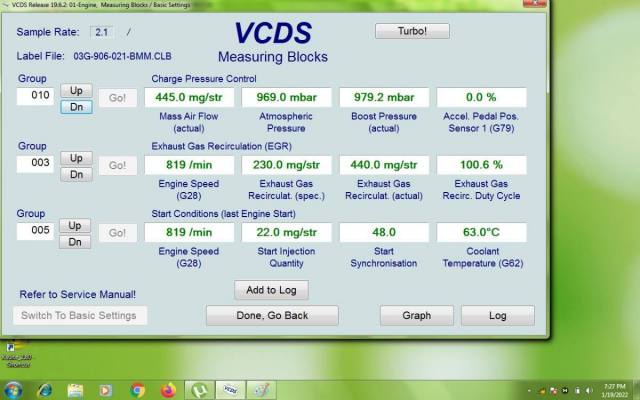Click Up for group 005
The height and width of the screenshot is (400, 640).
(75, 225)
